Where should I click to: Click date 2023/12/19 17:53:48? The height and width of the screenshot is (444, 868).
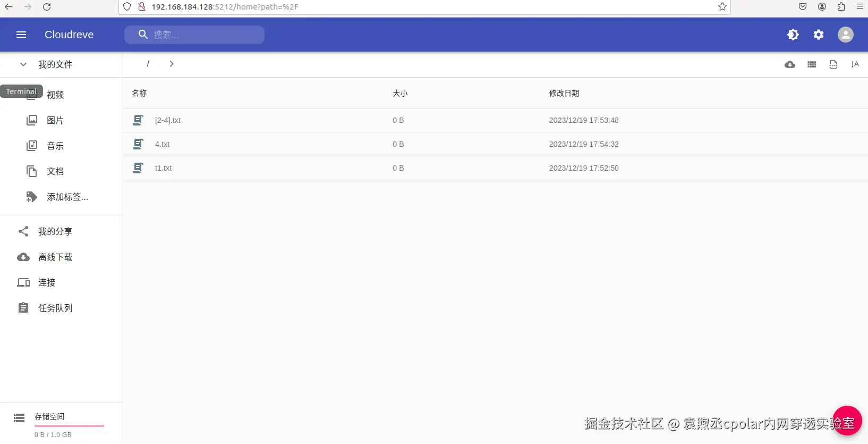(584, 120)
